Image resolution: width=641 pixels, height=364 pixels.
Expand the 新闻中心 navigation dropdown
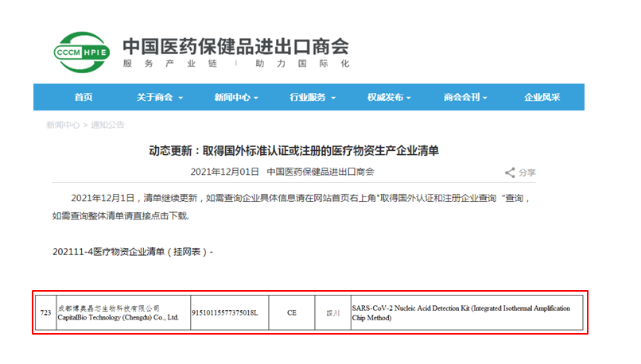pyautogui.click(x=236, y=98)
